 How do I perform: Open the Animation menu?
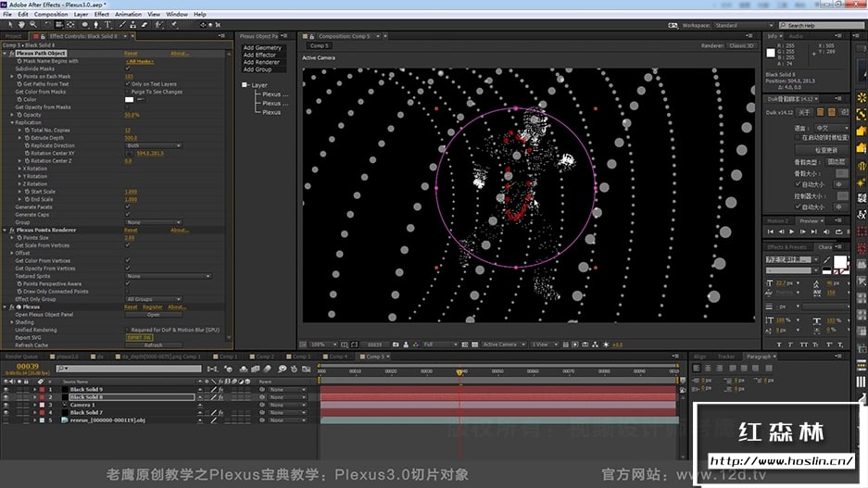tap(128, 15)
